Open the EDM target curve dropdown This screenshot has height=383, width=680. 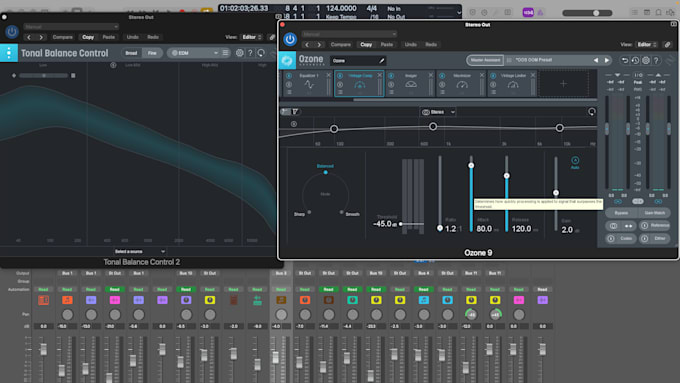coord(194,53)
